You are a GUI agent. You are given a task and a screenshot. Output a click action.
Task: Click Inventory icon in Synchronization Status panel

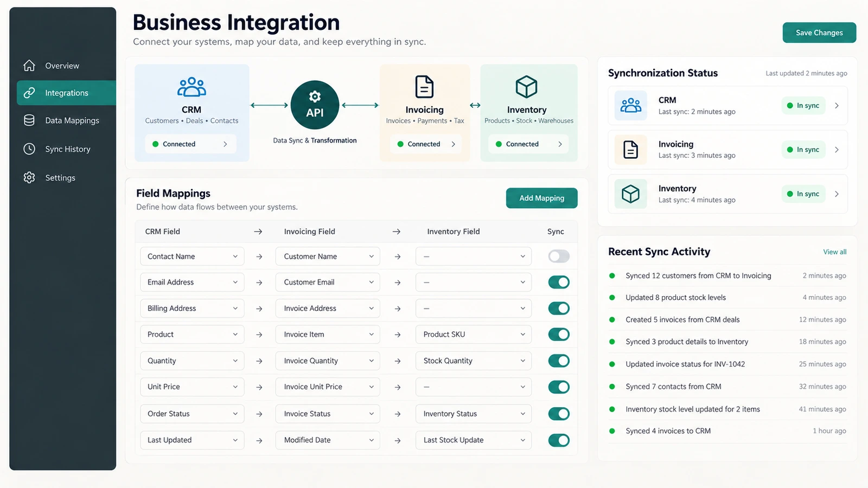(x=630, y=194)
